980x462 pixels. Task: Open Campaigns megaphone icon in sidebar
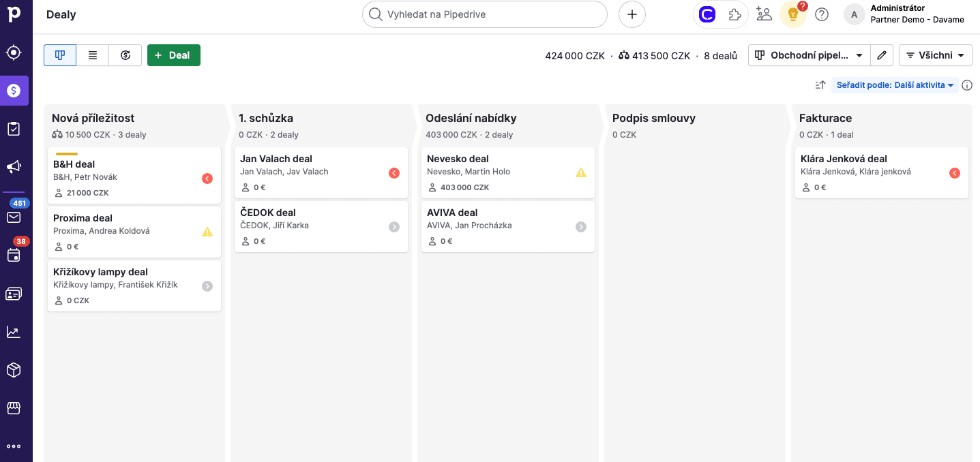point(14,167)
